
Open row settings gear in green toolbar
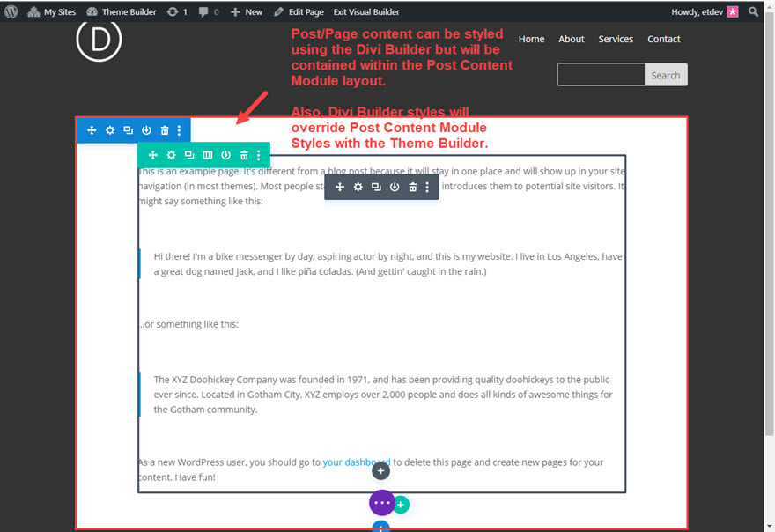point(171,155)
